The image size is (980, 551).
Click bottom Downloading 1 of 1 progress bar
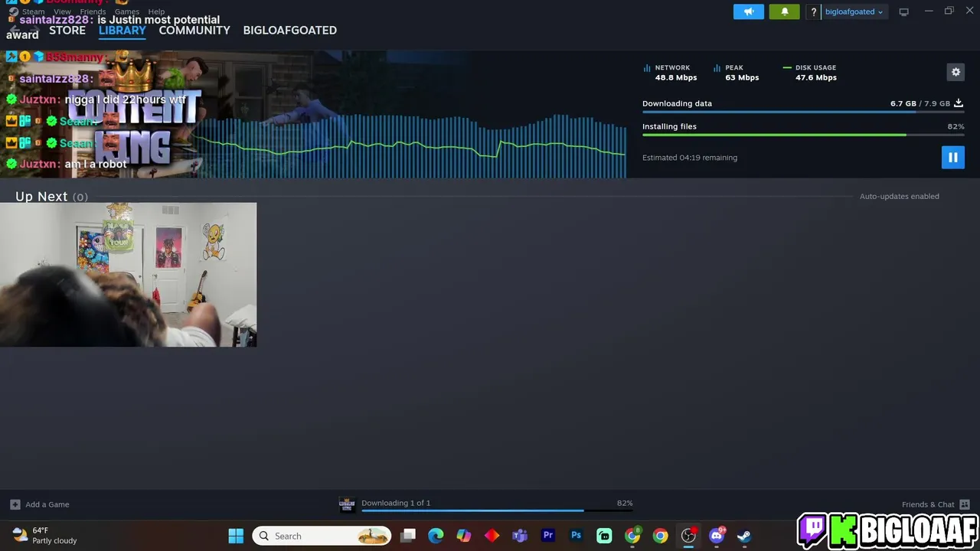[497, 510]
